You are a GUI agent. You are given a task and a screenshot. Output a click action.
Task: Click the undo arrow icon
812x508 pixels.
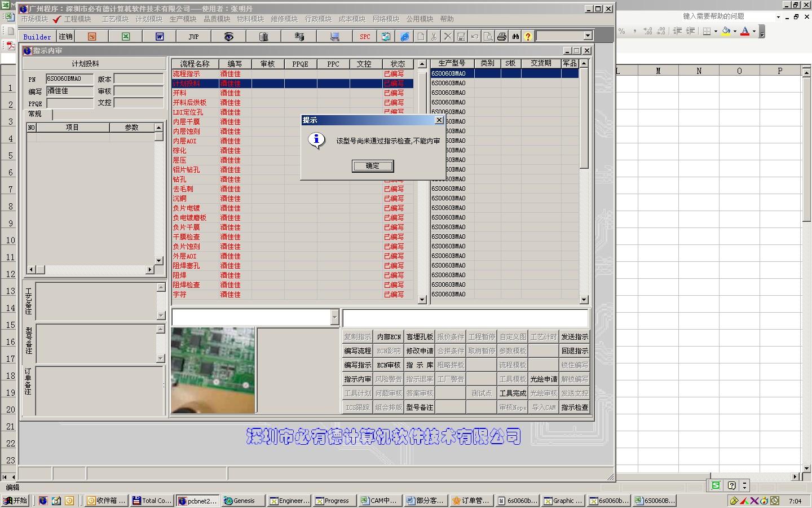coord(475,37)
